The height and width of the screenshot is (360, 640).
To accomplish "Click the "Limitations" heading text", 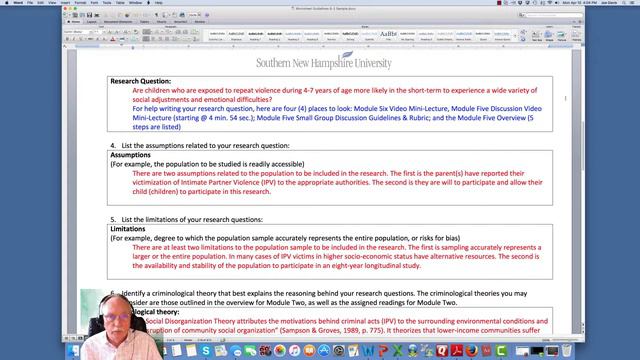I will pyautogui.click(x=128, y=229).
